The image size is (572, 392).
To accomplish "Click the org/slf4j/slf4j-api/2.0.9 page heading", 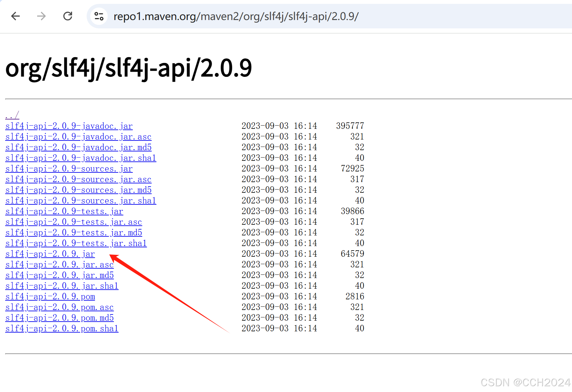I will tap(129, 68).
